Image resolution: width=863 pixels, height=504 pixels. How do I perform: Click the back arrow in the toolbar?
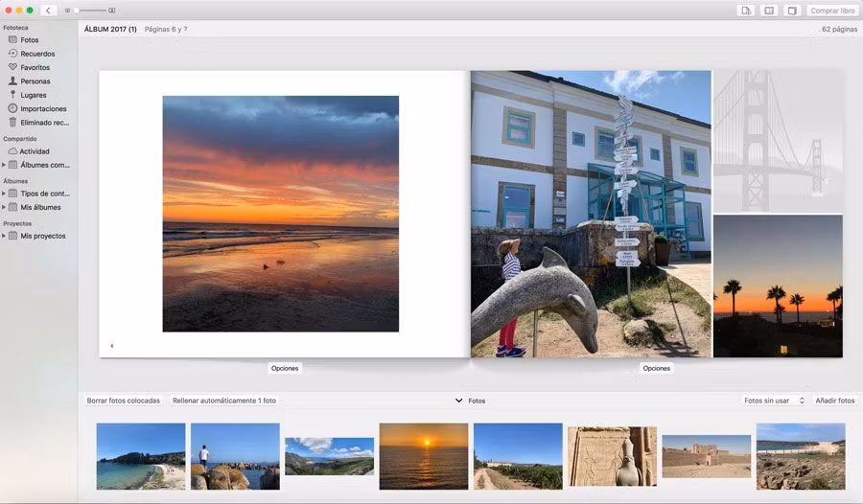[49, 10]
